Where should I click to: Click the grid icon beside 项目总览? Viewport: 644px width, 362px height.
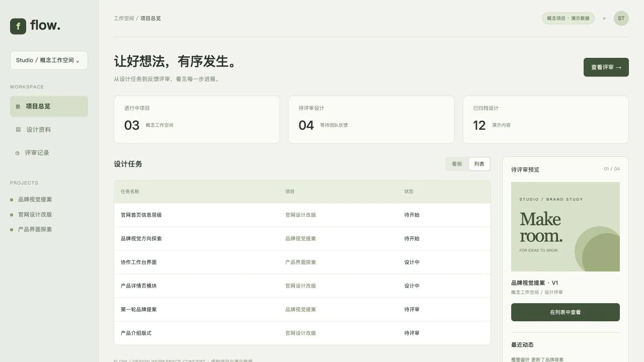point(18,107)
